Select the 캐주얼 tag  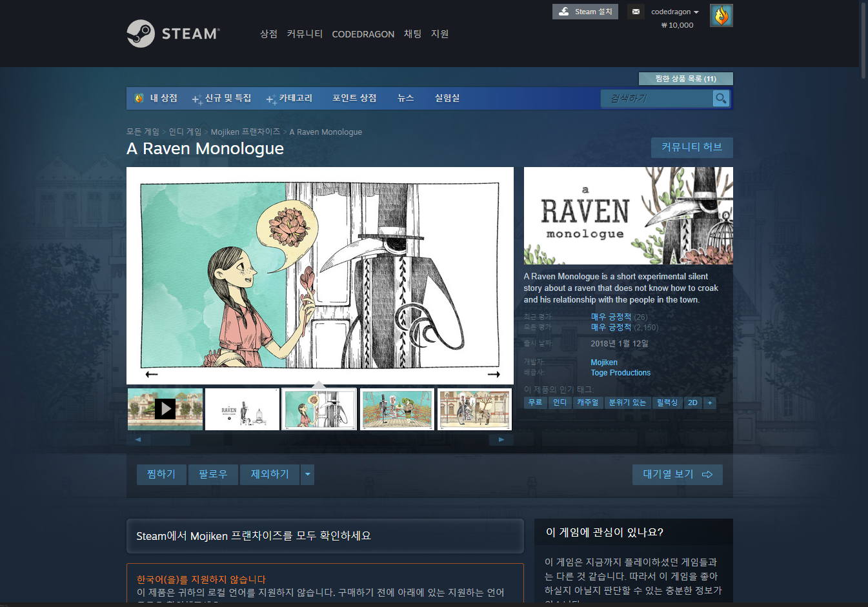pyautogui.click(x=587, y=403)
